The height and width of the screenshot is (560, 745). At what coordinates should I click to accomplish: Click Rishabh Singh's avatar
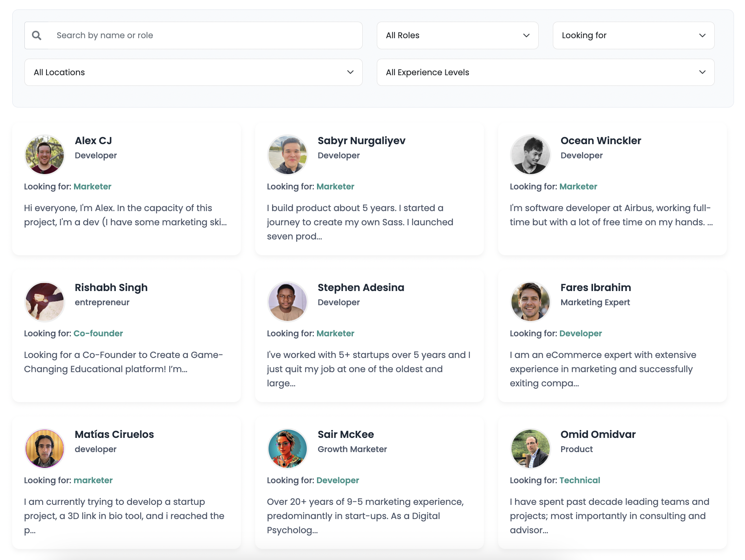(x=44, y=301)
